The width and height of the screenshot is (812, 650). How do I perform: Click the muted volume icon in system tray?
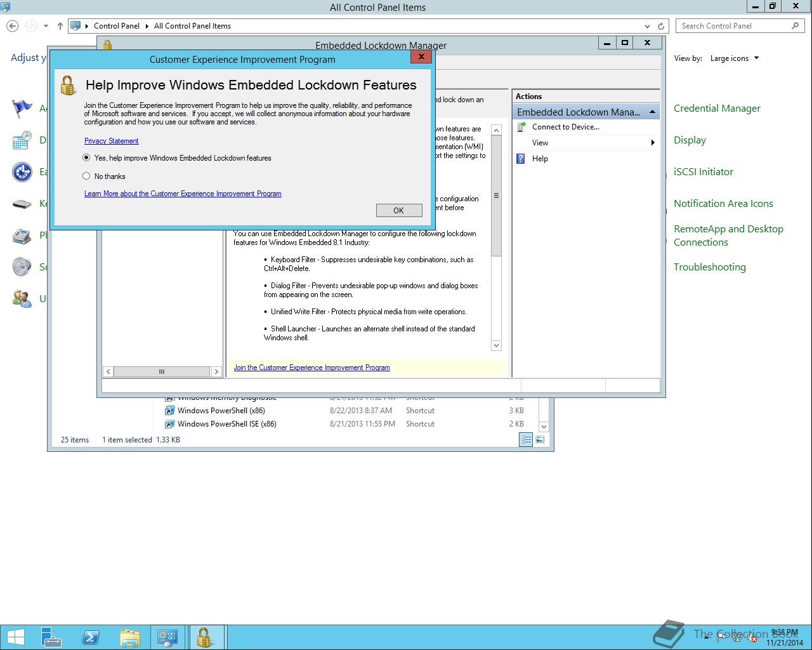752,638
